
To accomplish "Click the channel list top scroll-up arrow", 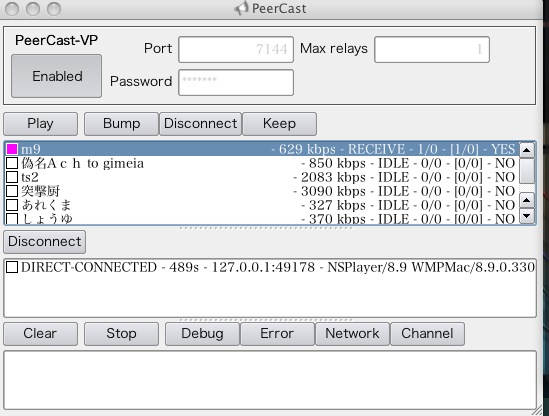I will click(x=527, y=150).
